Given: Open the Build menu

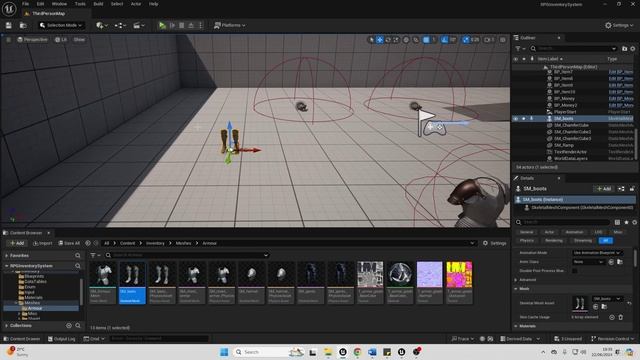Looking at the screenshot, I should point(98,4).
